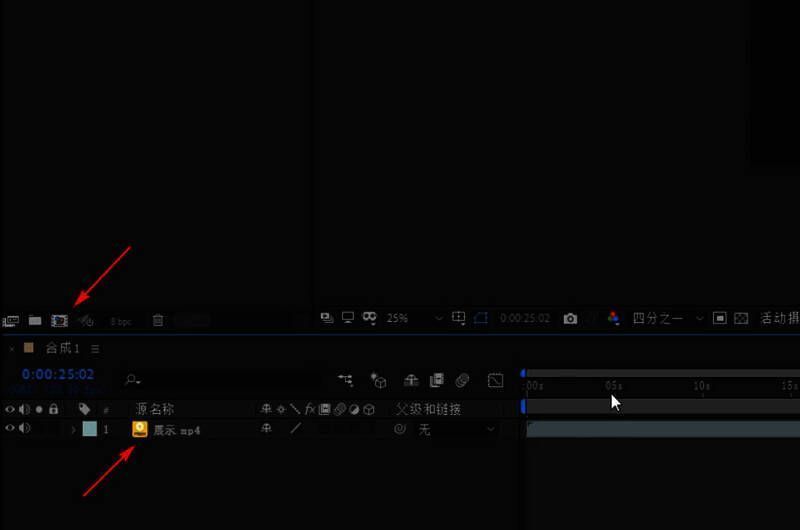Expand the 展示.mp4 layer properties
Screen dimensions: 800x530
click(72, 429)
